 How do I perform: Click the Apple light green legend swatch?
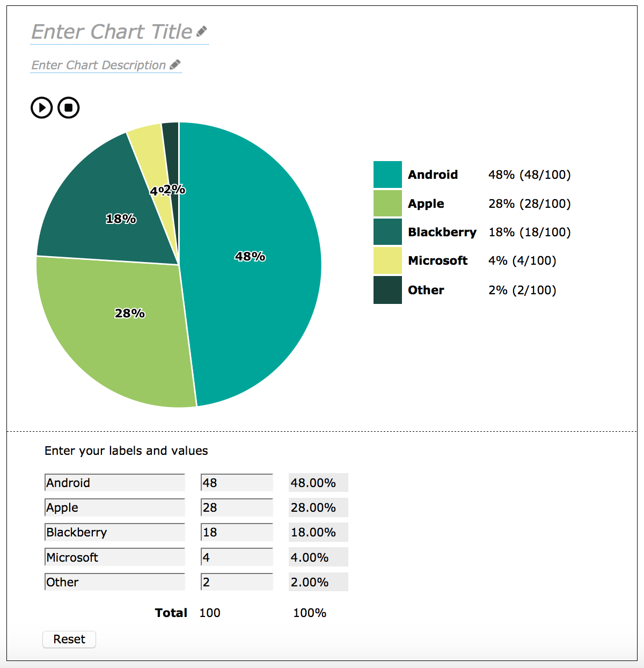387,204
